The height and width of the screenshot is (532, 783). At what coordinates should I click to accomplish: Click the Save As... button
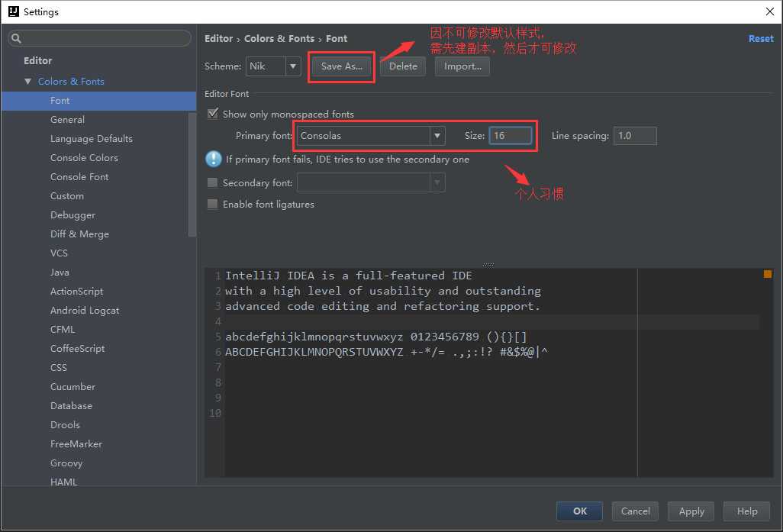coord(342,66)
